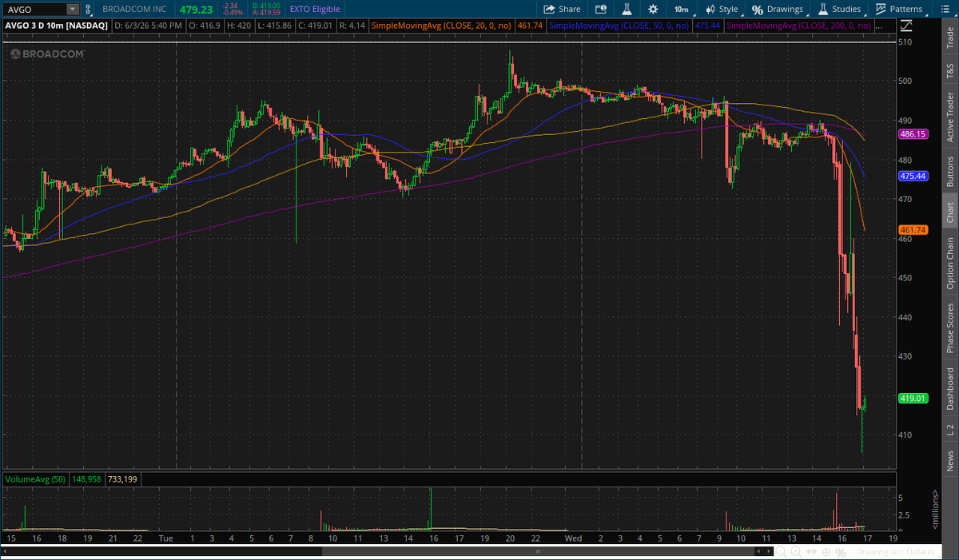Open the Drawings menu
This screenshot has width=959, height=560.
778,10
